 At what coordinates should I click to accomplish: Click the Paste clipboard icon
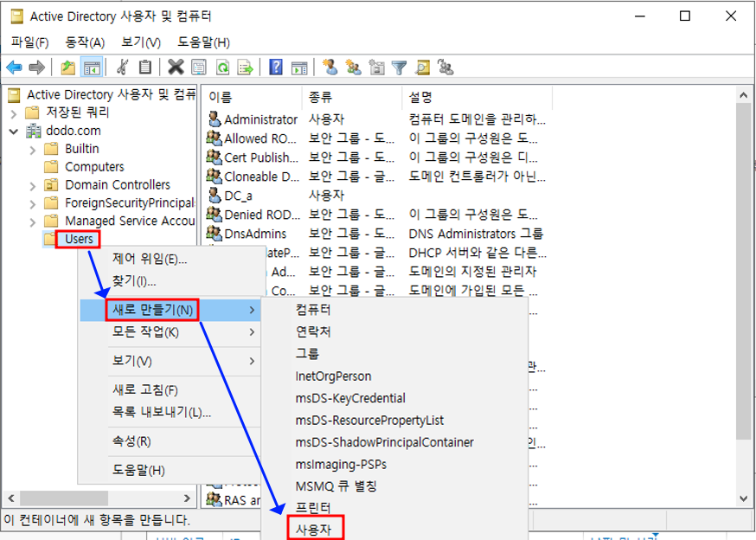click(x=145, y=67)
